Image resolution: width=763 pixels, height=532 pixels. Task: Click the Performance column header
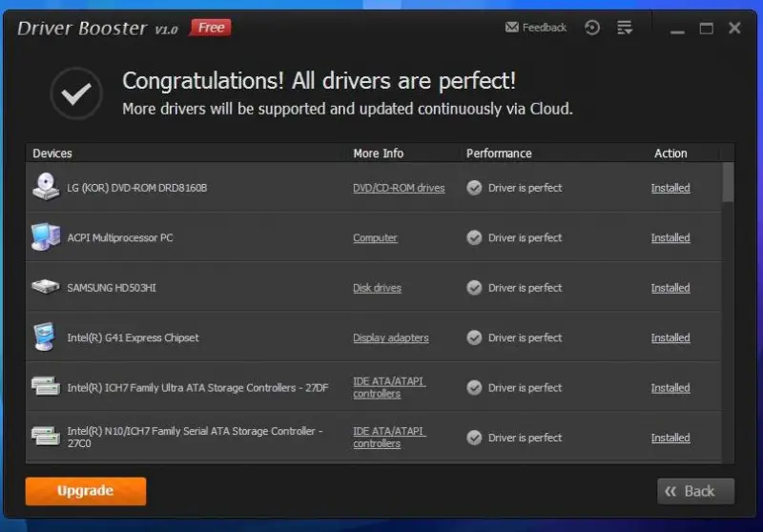(x=499, y=153)
